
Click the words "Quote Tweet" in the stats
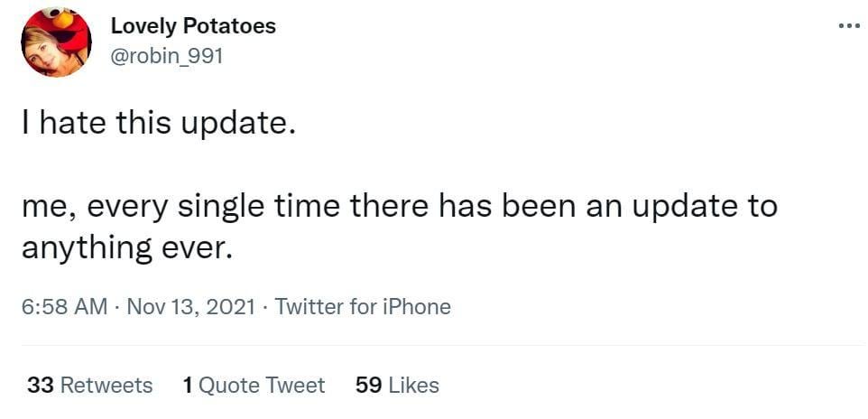(262, 386)
